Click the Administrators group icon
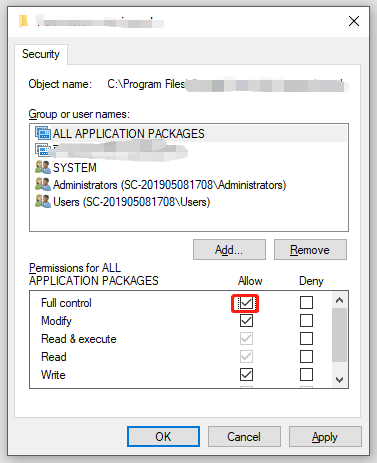Image resolution: width=377 pixels, height=463 pixels. click(43, 184)
